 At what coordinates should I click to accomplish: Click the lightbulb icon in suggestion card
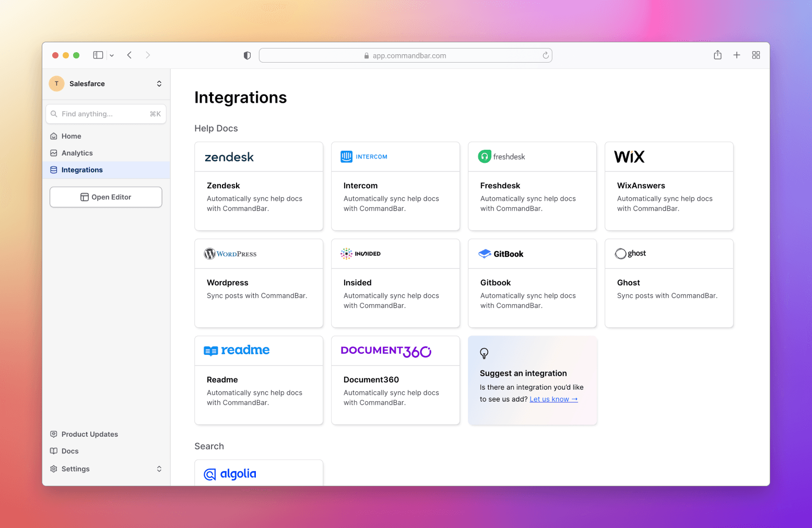click(x=484, y=354)
